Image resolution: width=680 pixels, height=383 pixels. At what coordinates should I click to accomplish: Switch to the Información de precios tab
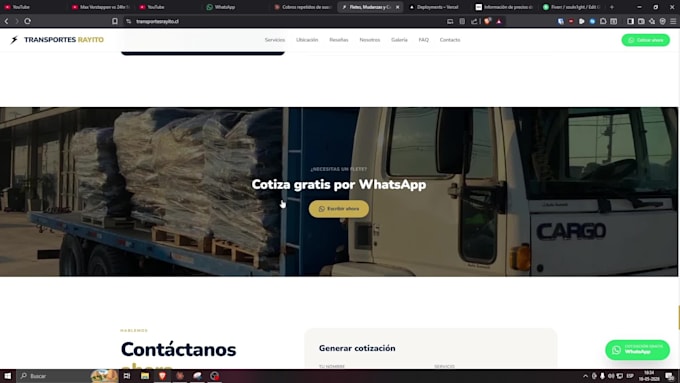click(504, 7)
